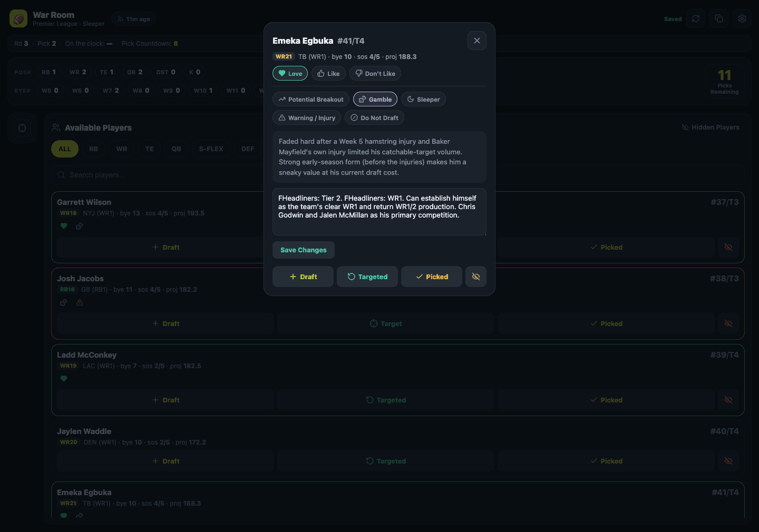Hide Garrett Wilson with the eye-off icon
Screen dimensions: 759x532
tap(728, 247)
